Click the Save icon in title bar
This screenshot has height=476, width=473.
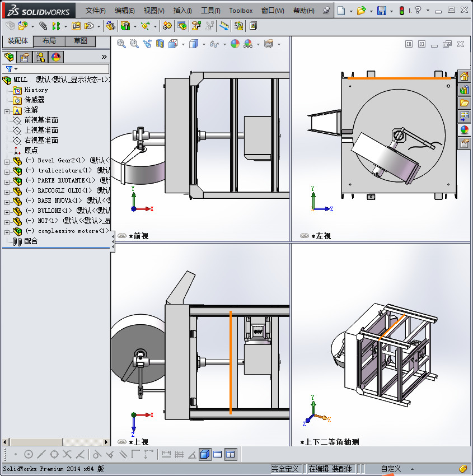(381, 11)
